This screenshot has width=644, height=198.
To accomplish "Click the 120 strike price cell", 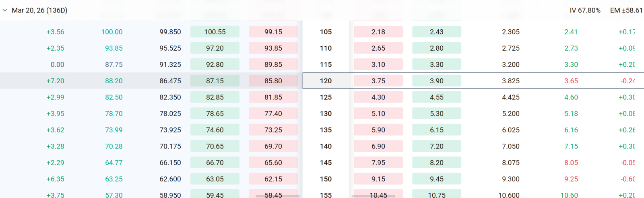I will 326,81.
